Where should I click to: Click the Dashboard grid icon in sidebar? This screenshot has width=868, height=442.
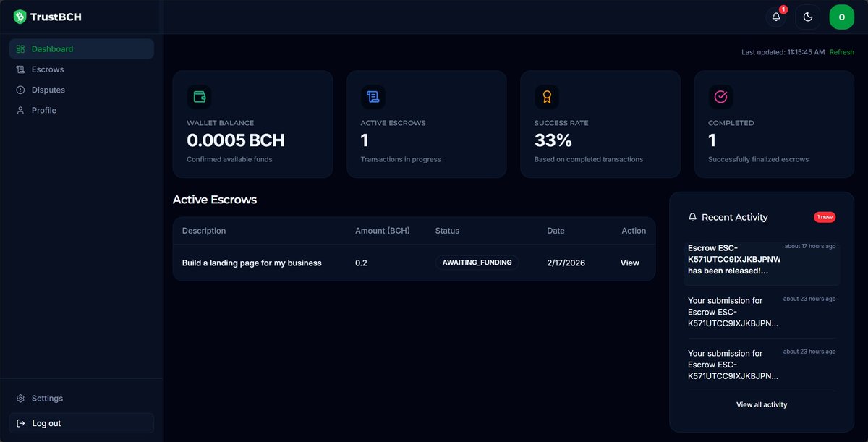point(20,49)
